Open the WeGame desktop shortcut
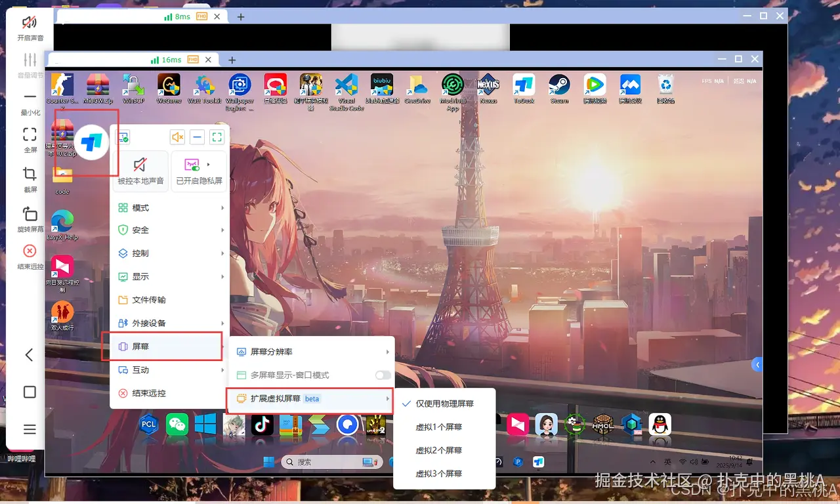The image size is (840, 504). [x=169, y=89]
